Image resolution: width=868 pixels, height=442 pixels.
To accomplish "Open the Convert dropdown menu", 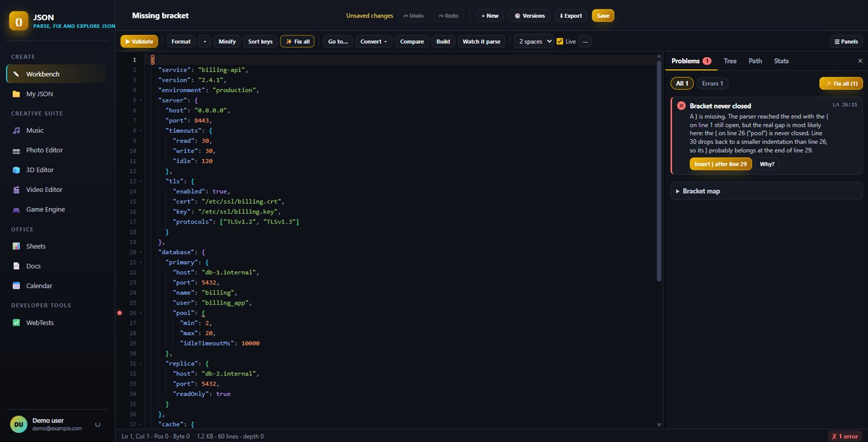I will click(374, 41).
